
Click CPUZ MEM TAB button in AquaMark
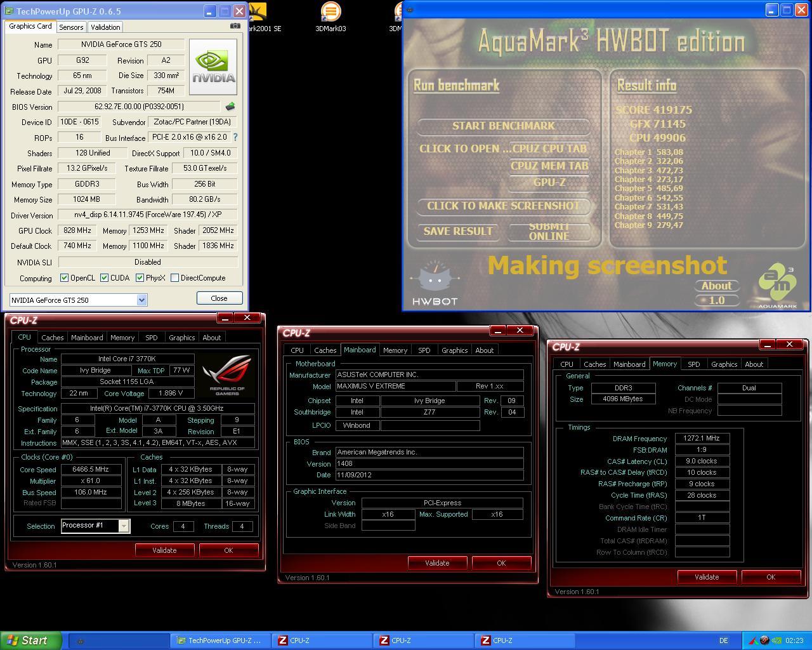pos(549,166)
